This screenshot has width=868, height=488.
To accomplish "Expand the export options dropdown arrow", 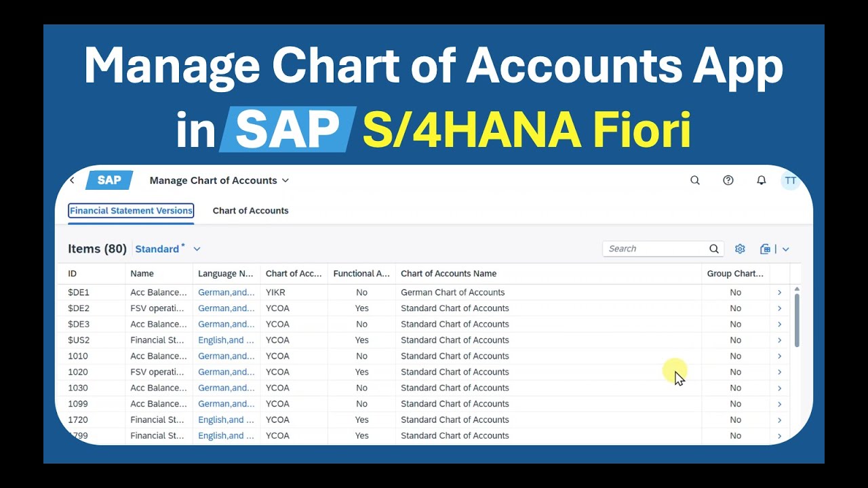I will pyautogui.click(x=785, y=249).
